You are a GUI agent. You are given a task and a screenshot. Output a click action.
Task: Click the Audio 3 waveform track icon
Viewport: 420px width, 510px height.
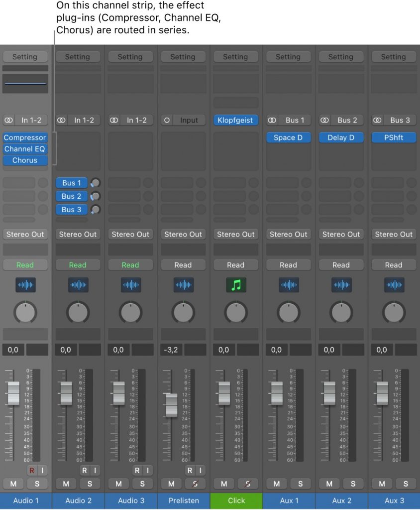tap(131, 285)
